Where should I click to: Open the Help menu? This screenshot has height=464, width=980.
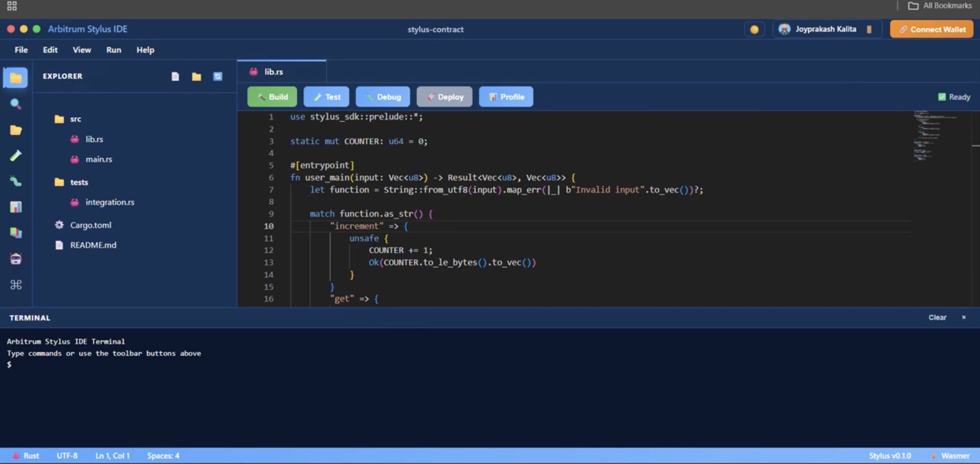(x=145, y=50)
